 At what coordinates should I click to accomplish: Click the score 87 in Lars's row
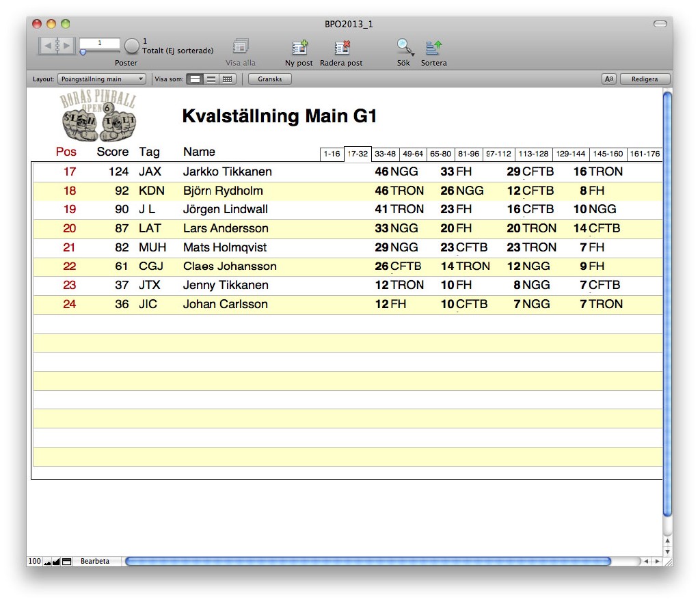click(122, 228)
